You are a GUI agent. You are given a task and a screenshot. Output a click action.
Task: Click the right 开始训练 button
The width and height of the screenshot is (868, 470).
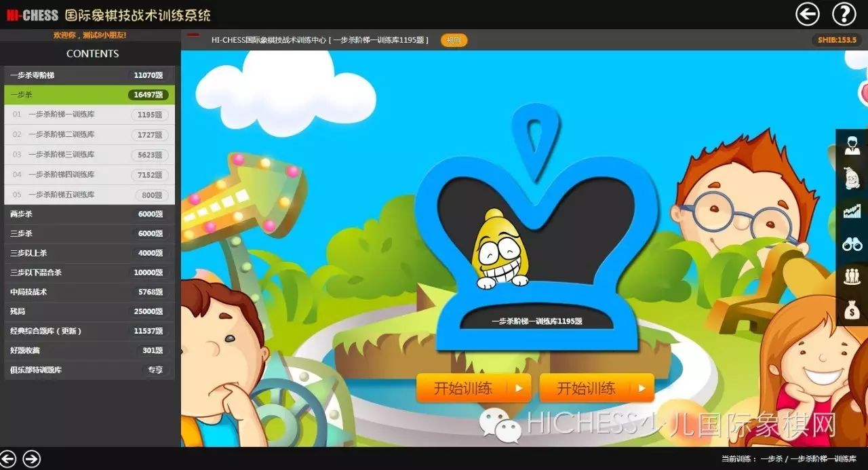pos(597,388)
